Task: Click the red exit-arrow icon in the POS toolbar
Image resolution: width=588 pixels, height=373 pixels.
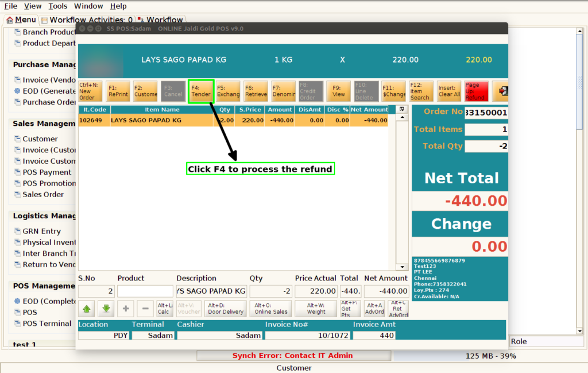Action: click(x=502, y=91)
